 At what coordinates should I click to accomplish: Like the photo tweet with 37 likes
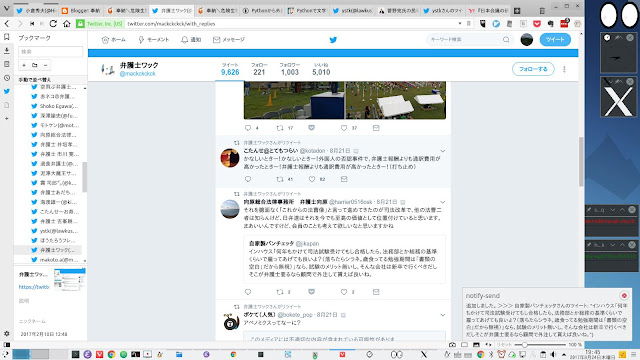344,128
